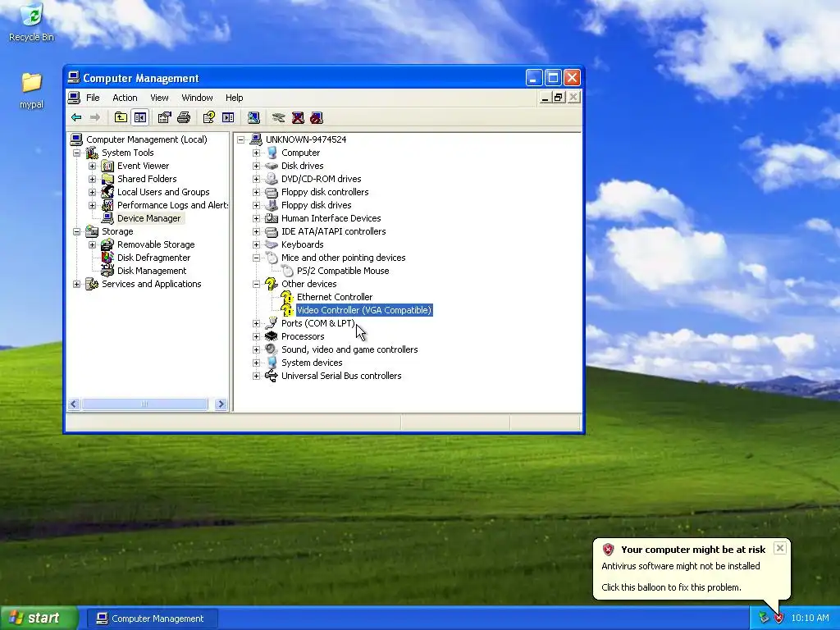Select the Storage node

[x=117, y=231]
